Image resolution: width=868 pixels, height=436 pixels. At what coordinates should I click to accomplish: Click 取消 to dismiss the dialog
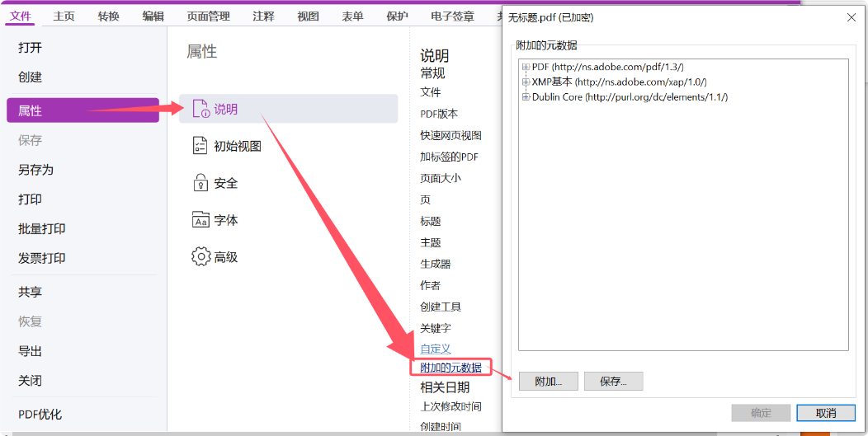coord(825,413)
